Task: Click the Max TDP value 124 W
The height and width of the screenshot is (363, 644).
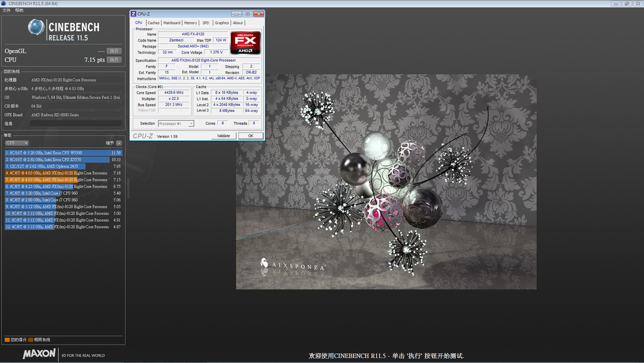Action: pyautogui.click(x=221, y=40)
